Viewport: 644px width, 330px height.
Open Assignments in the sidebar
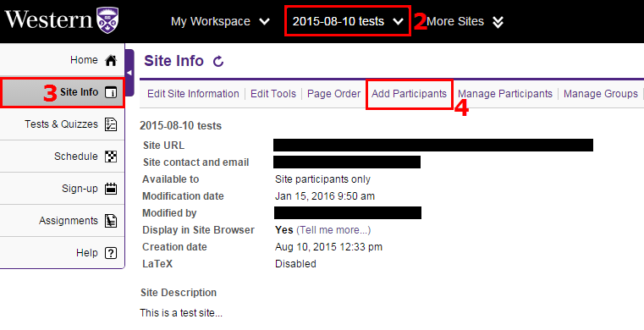tap(69, 220)
